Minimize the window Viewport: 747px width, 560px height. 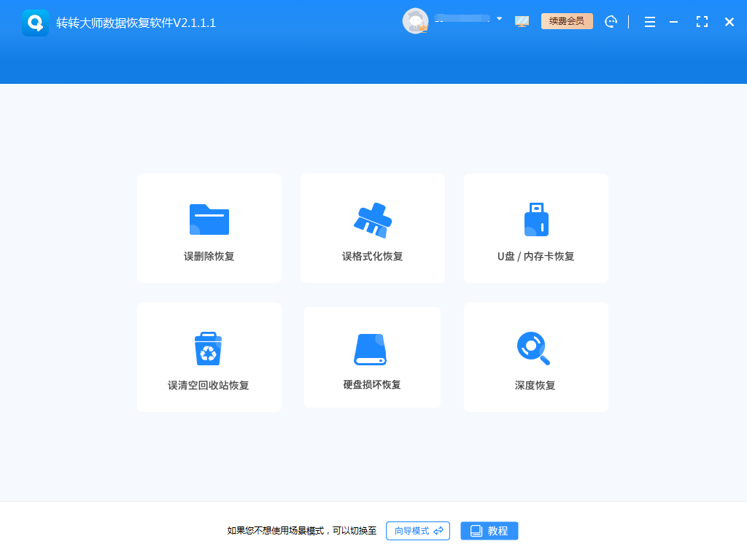tap(673, 22)
